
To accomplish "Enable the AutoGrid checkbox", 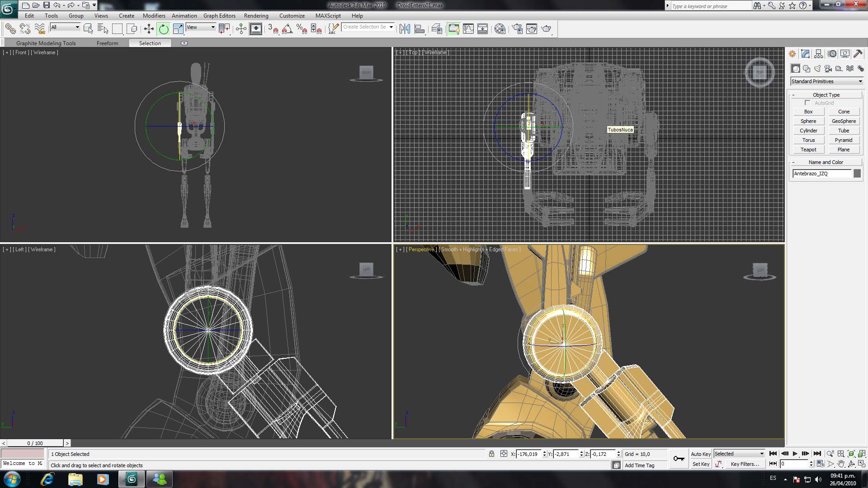I will [807, 103].
